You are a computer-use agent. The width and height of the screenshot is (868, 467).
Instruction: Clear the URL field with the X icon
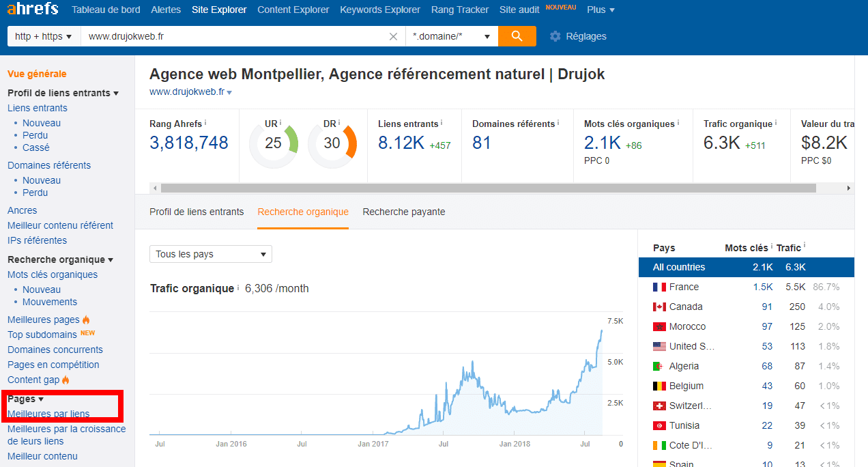(393, 37)
